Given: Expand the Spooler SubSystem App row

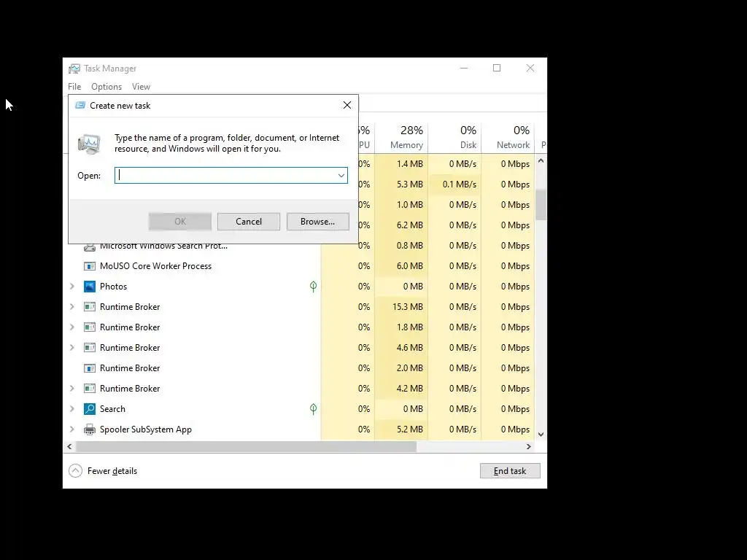Looking at the screenshot, I should (x=72, y=429).
